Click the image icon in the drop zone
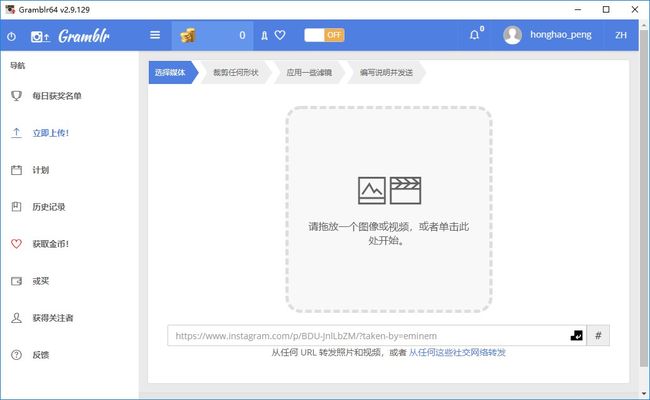Viewport: 650px width, 400px height. tap(372, 190)
